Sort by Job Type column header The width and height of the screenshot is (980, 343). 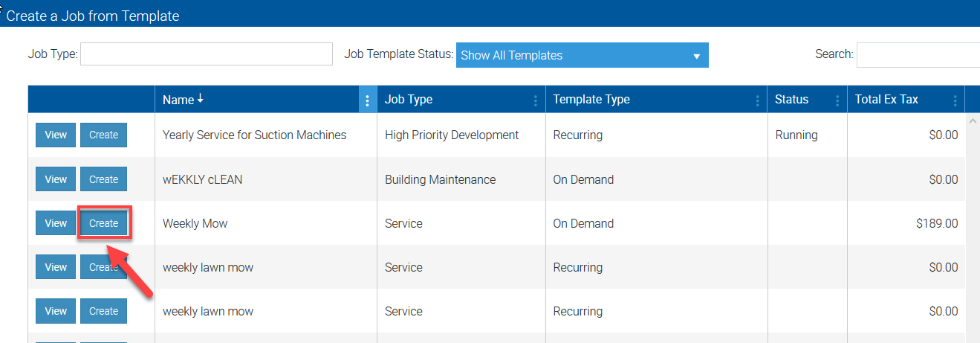coord(409,100)
